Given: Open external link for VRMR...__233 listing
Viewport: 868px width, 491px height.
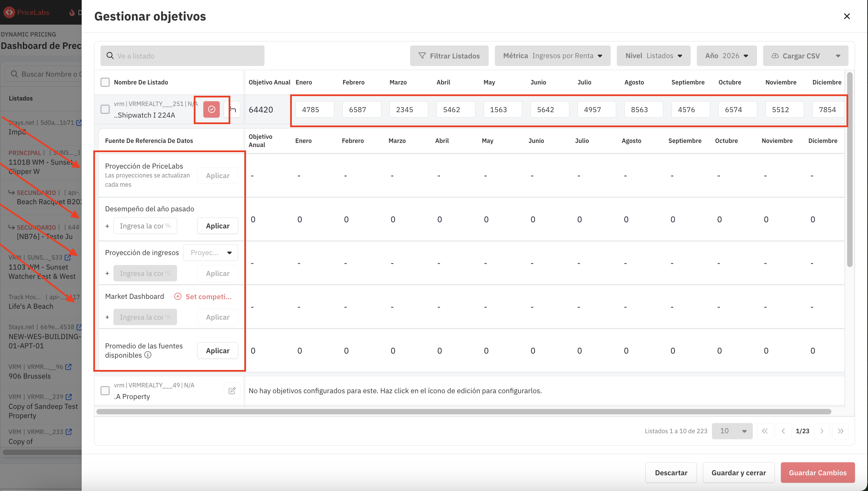Looking at the screenshot, I should pyautogui.click(x=69, y=432).
